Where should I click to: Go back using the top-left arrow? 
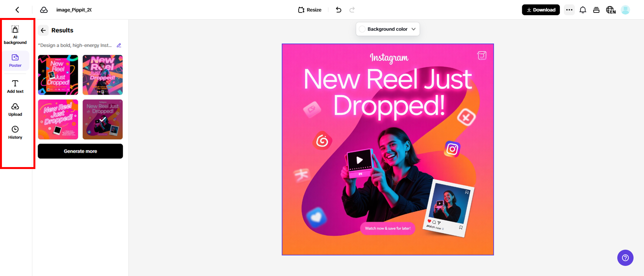pyautogui.click(x=17, y=10)
